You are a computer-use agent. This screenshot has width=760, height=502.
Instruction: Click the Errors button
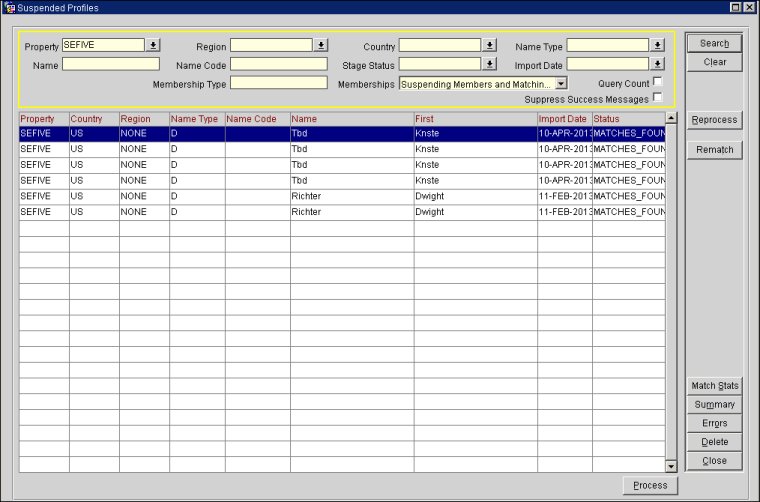(714, 424)
